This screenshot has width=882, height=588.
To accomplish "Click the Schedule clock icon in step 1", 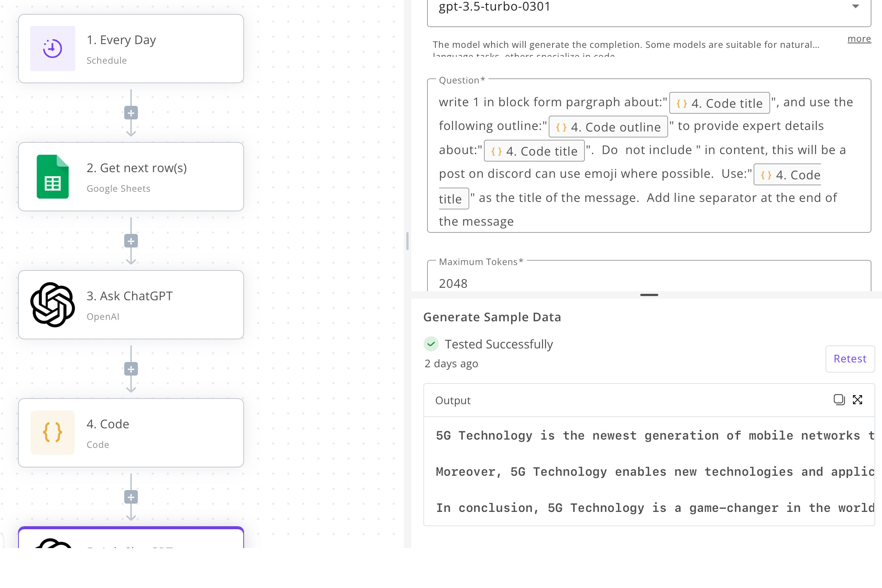I will click(x=52, y=49).
